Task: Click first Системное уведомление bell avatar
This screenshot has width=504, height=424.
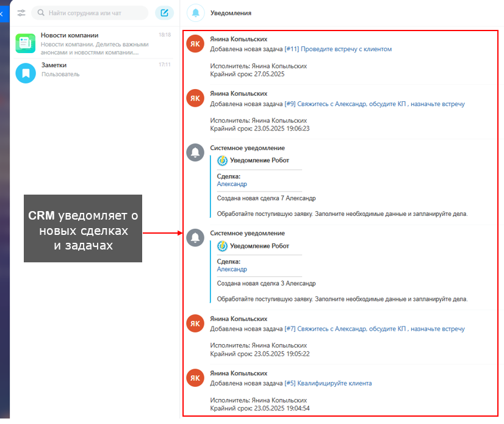Action: click(x=195, y=153)
